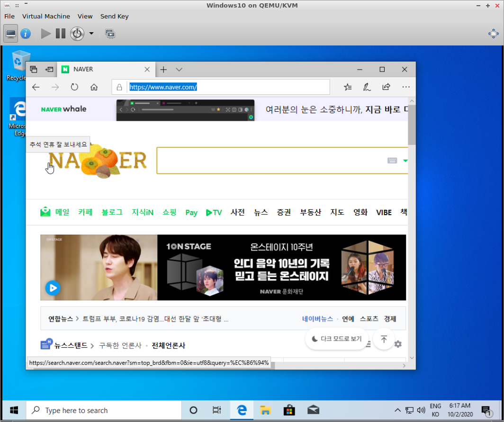The image size is (504, 422).
Task: Select 전체언론사 tab
Action: coord(169,345)
